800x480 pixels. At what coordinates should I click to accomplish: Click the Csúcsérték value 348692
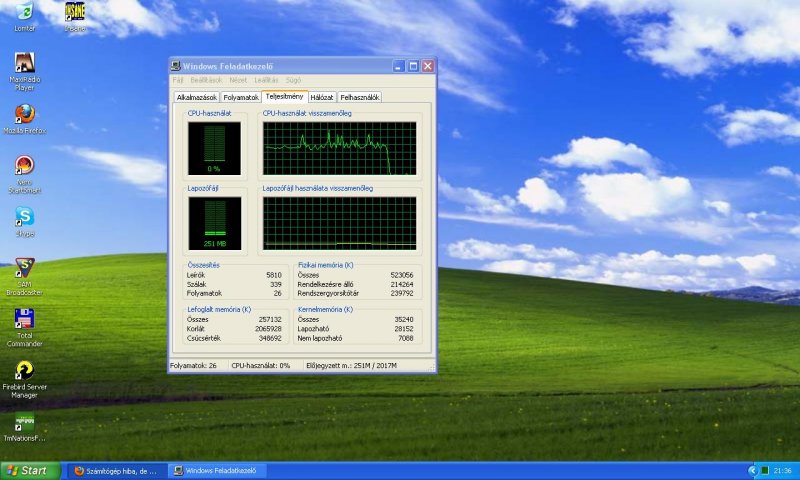pyautogui.click(x=269, y=338)
